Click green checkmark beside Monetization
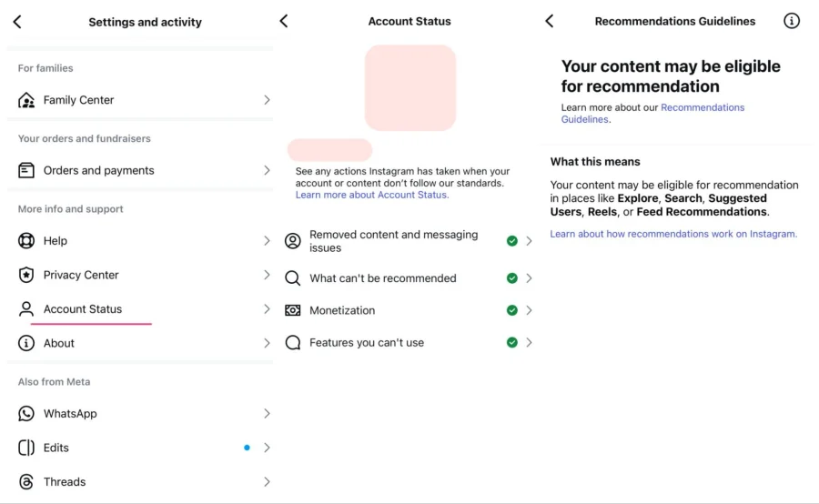The height and width of the screenshot is (504, 819). [x=512, y=310]
